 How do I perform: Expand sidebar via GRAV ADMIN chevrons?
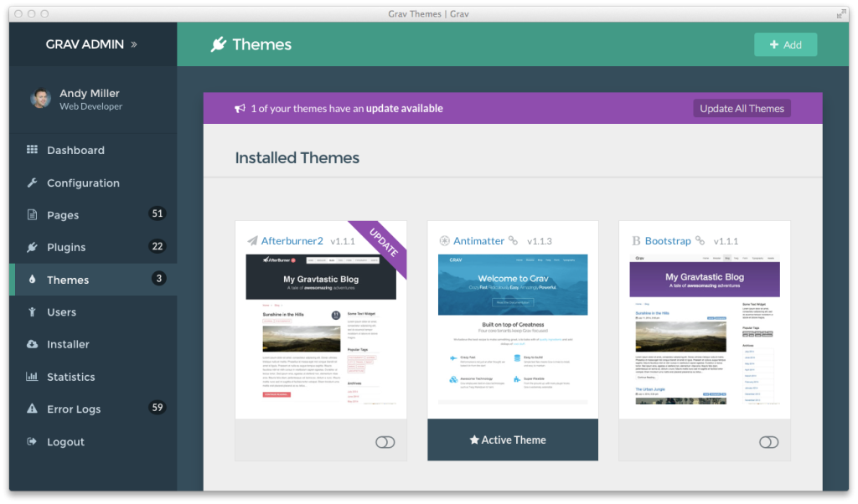click(134, 44)
